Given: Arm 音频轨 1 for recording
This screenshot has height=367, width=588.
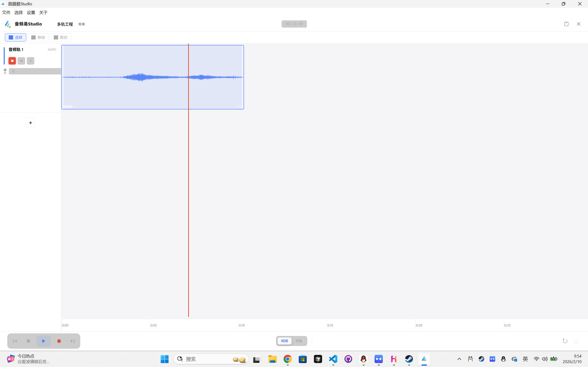Looking at the screenshot, I should 12,60.
